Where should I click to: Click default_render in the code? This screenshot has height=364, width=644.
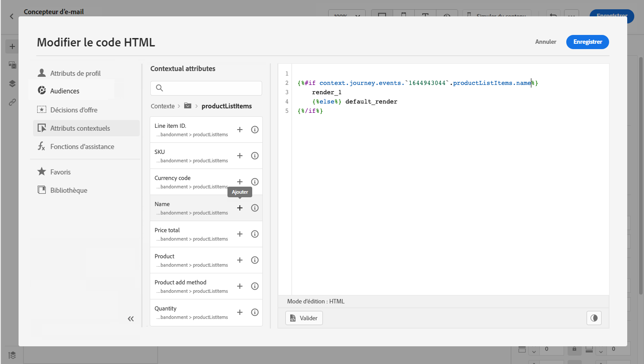pyautogui.click(x=371, y=101)
